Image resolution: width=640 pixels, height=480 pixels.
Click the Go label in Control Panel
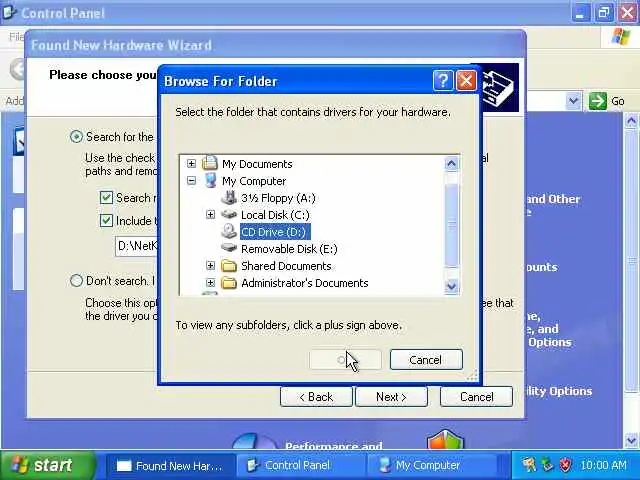[618, 101]
